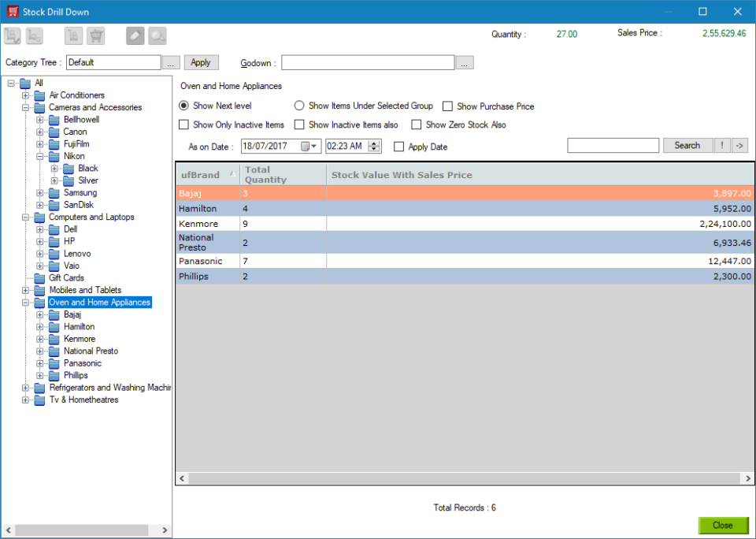Click the Black folder icon under Nikon

[69, 169]
